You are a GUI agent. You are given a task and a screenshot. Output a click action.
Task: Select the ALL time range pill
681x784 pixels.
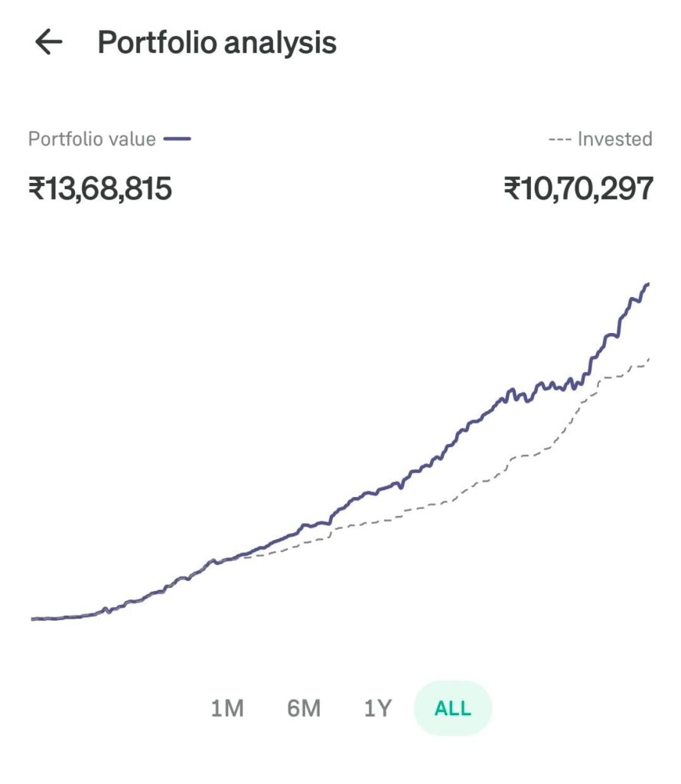click(453, 708)
